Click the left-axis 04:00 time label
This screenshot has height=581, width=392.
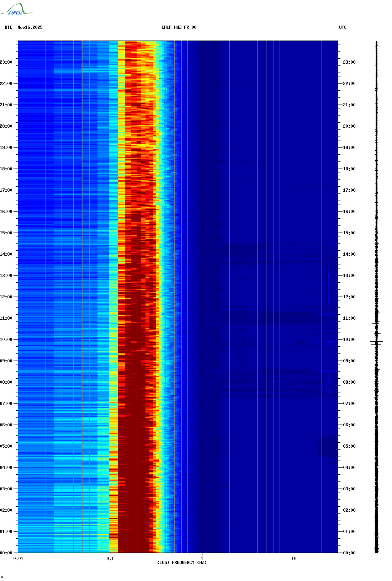click(6, 468)
